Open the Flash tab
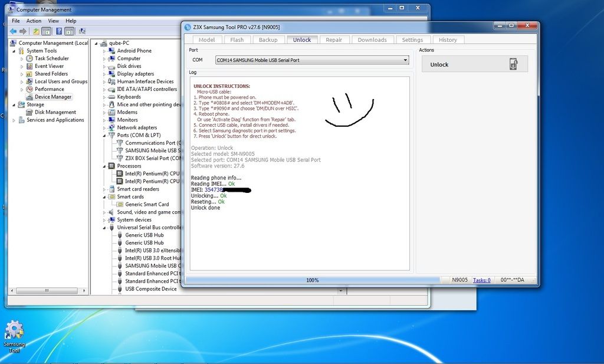The width and height of the screenshot is (604, 364). tap(237, 40)
